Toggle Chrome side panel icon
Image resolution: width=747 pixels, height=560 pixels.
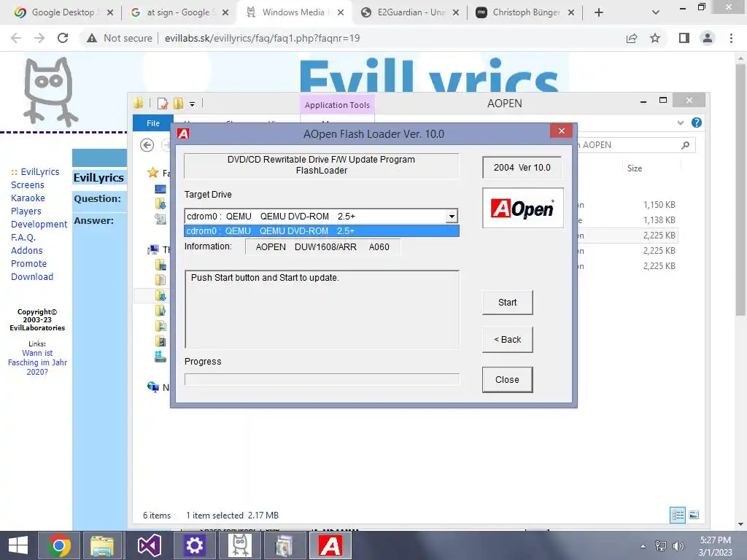pos(684,38)
